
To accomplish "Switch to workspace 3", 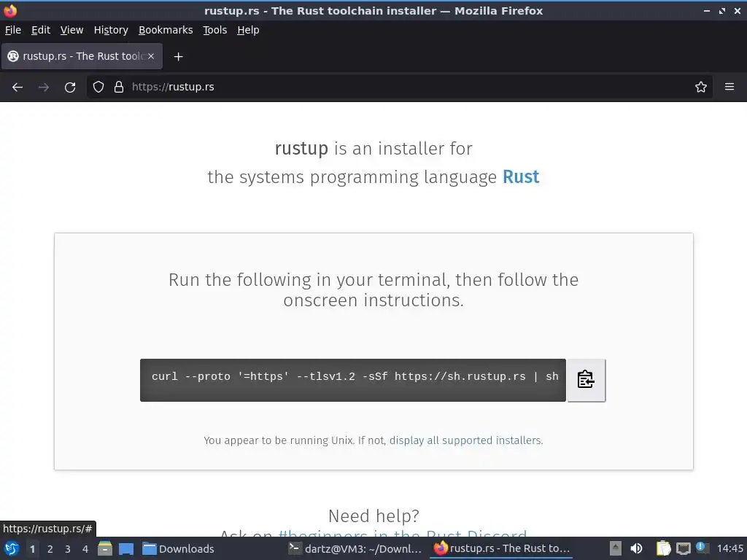I will [x=68, y=548].
